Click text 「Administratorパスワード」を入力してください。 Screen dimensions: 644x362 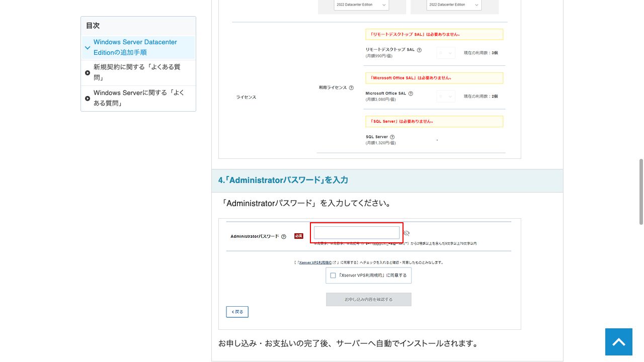[306, 204]
